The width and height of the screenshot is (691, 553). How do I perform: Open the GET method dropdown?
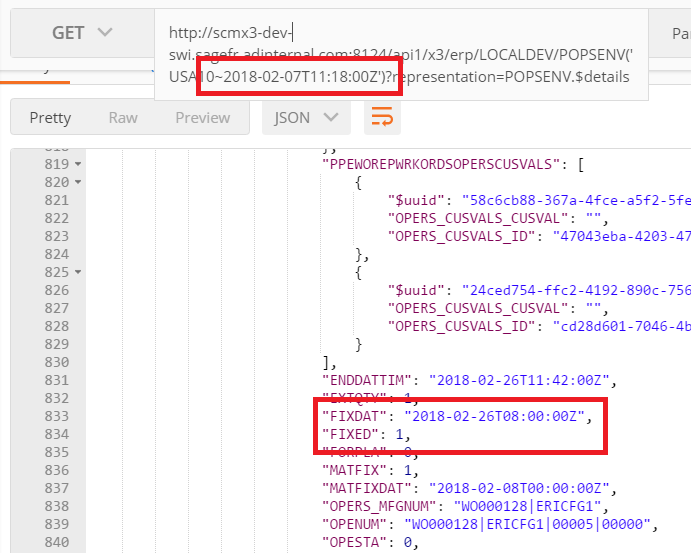81,33
